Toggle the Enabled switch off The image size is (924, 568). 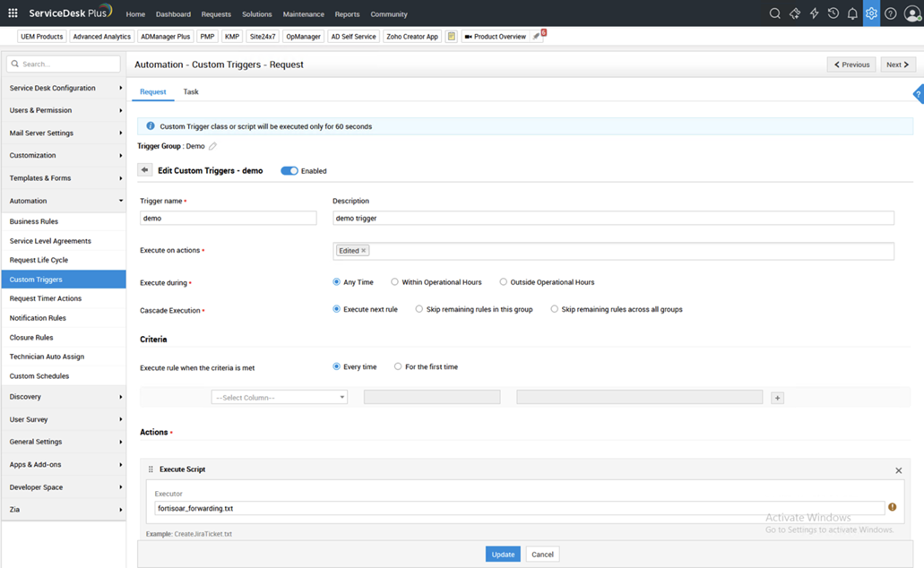(x=289, y=170)
